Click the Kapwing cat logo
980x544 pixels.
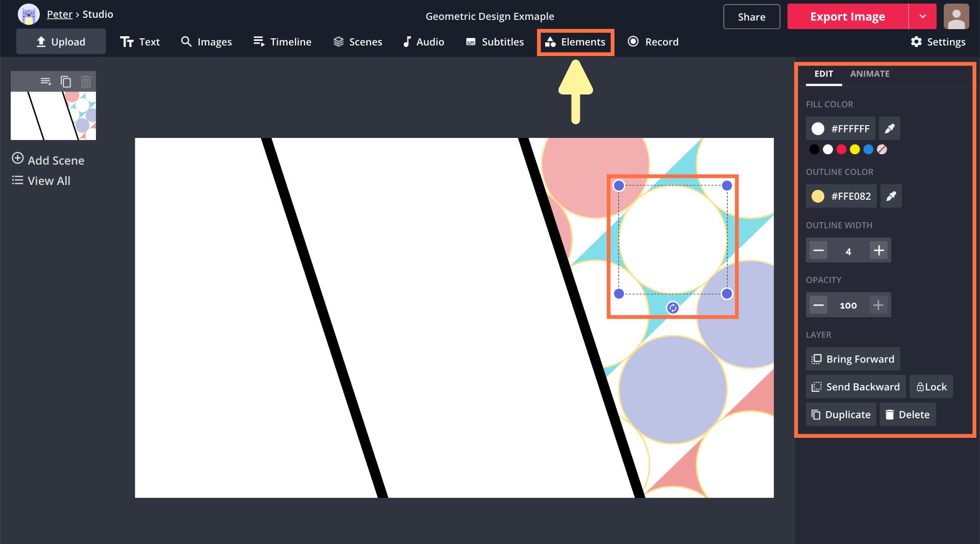point(29,14)
